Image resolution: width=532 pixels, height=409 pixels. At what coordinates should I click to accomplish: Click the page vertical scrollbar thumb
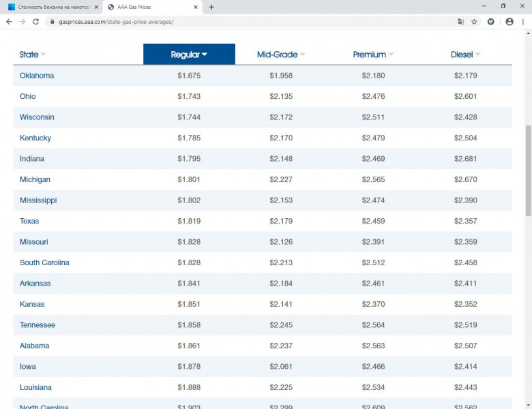[x=529, y=170]
